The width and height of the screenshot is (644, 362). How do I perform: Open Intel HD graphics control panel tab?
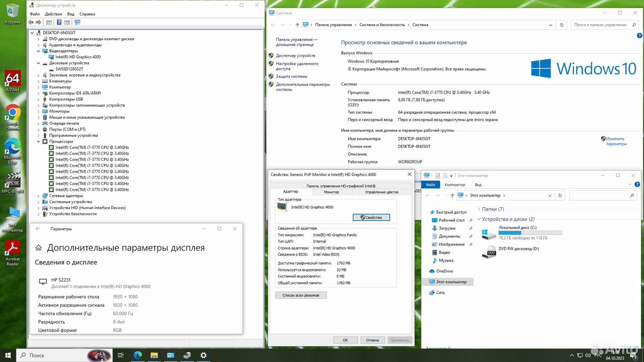(342, 186)
